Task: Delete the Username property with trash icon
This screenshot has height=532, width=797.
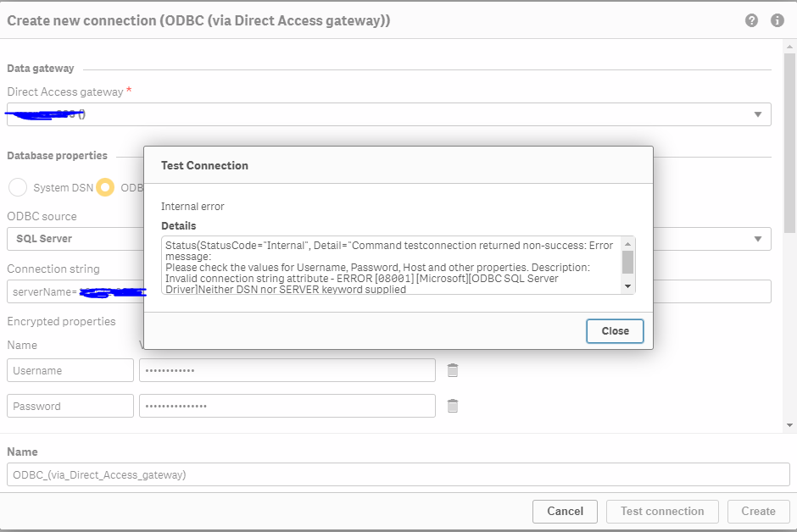Action: [452, 370]
